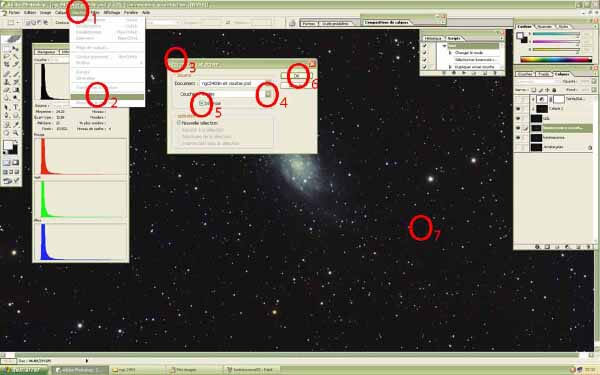Select the Zoom magnifier tool
This screenshot has height=375, width=600.
coord(16,133)
